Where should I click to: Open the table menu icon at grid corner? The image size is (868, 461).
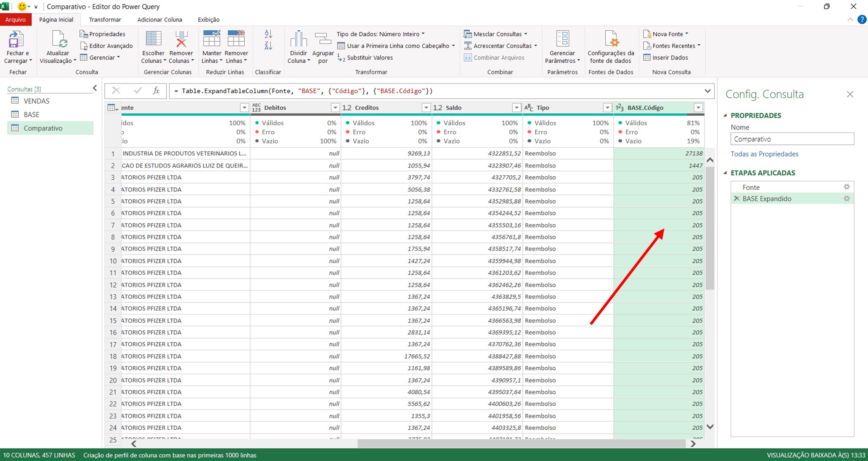113,108
